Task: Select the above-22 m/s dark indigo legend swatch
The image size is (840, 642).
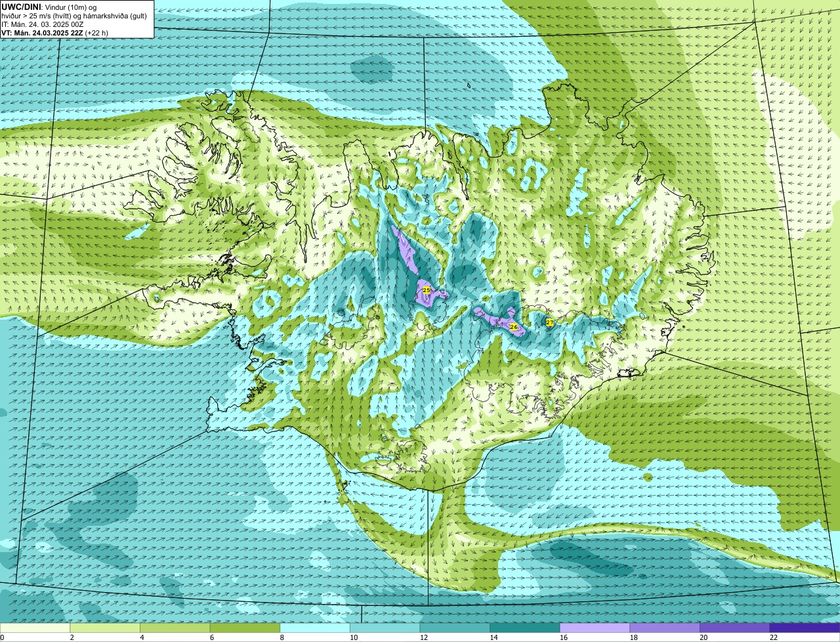Action: (x=805, y=628)
